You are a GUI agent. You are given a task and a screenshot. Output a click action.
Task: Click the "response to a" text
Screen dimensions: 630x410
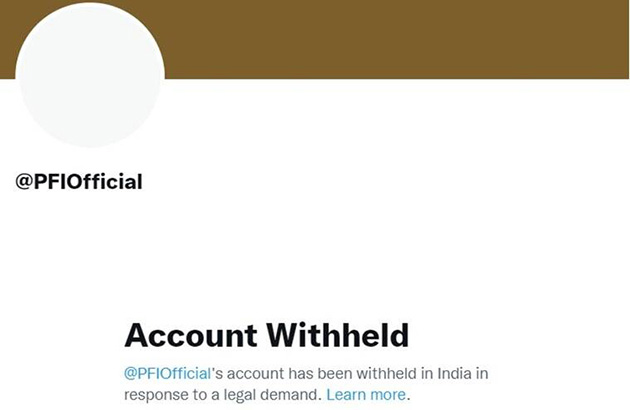coord(170,395)
